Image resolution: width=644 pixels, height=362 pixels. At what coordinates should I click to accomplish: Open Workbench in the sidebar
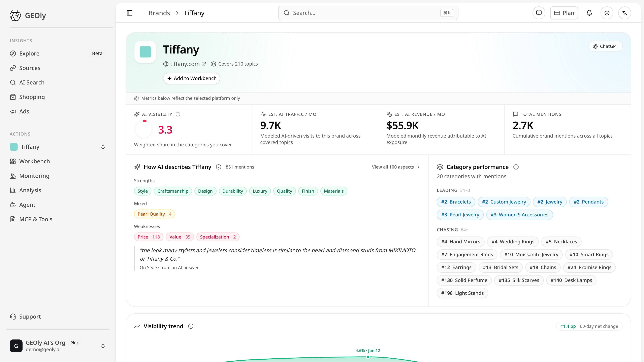point(58,161)
